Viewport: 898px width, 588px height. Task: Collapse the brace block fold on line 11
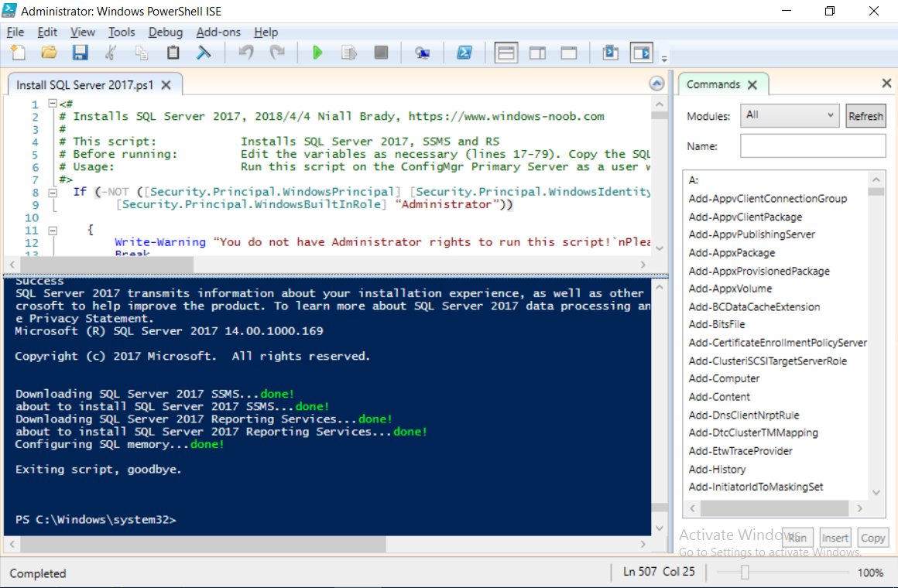[x=52, y=231]
